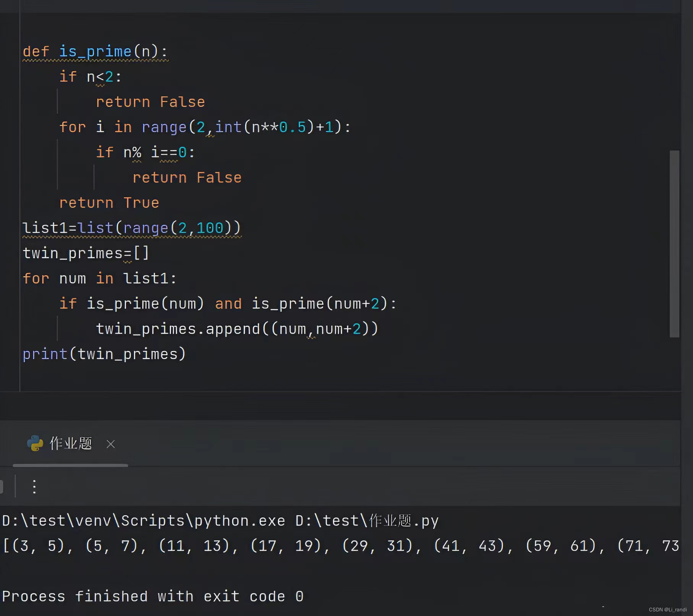Close the 作业题 run tab
Viewport: 693px width, 616px height.
pyautogui.click(x=110, y=444)
